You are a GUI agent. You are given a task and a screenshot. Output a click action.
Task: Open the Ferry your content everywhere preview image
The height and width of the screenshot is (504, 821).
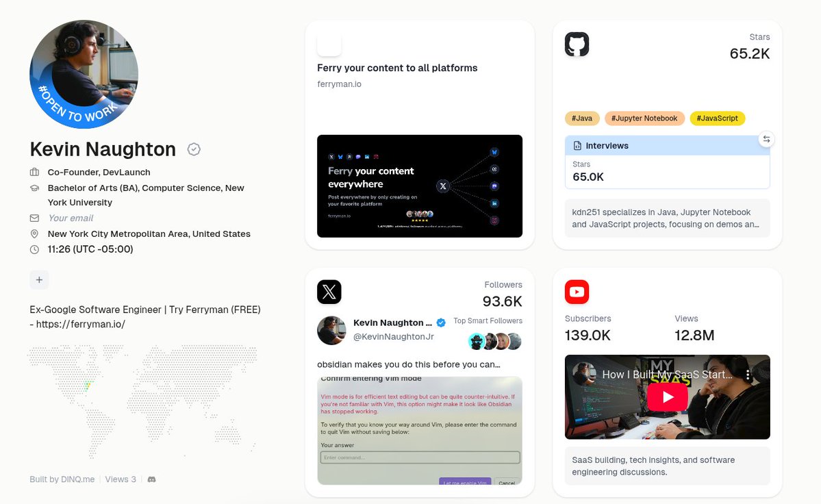pos(419,186)
